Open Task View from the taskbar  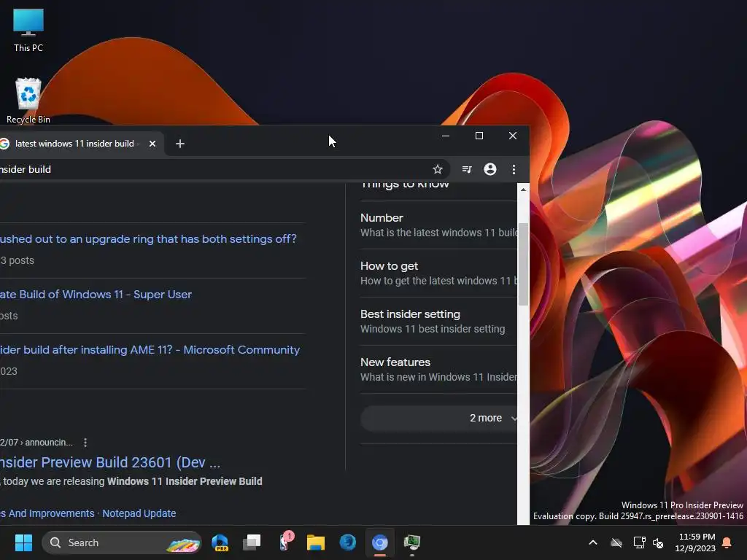[x=252, y=542]
